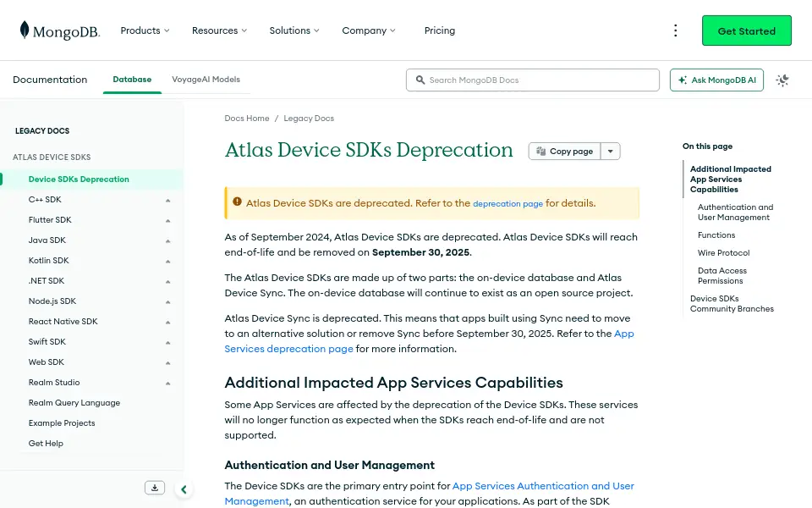Open the Solutions dropdown
Screen dimensions: 812x508
294,30
